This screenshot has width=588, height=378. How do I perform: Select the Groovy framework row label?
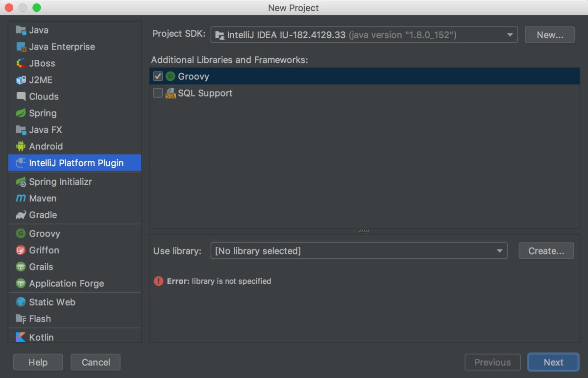(x=194, y=76)
